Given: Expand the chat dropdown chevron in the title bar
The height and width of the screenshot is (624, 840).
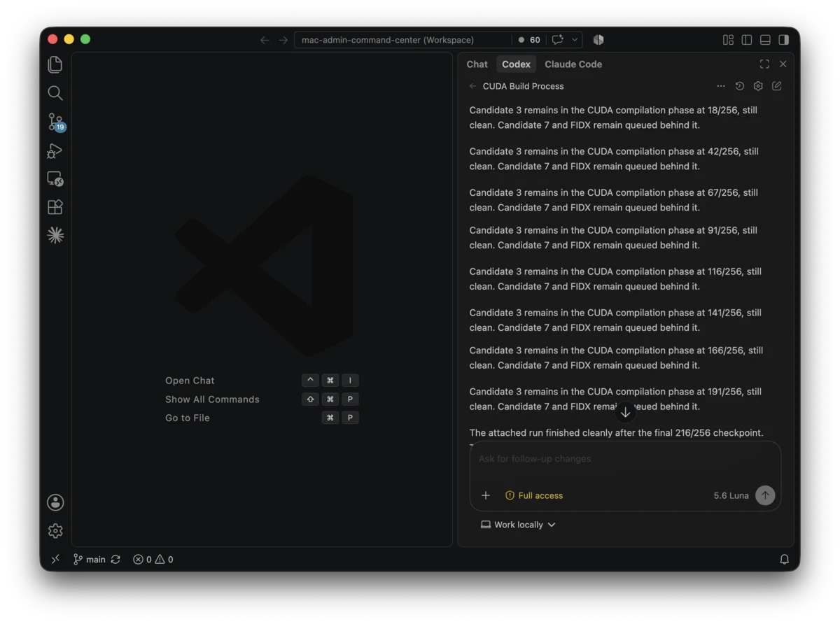Looking at the screenshot, I should coord(575,40).
